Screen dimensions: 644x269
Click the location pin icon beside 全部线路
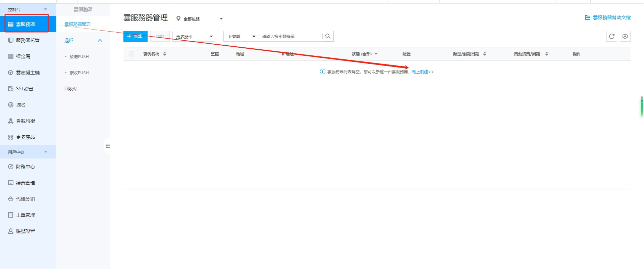[178, 18]
